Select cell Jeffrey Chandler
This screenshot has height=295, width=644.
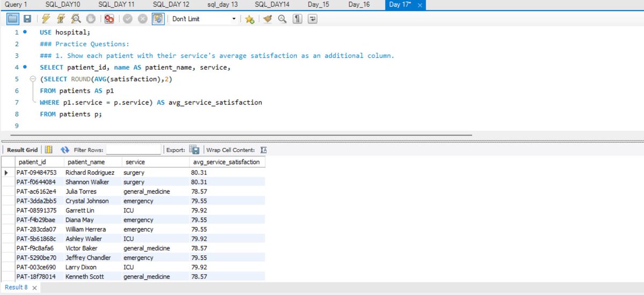pyautogui.click(x=92, y=257)
